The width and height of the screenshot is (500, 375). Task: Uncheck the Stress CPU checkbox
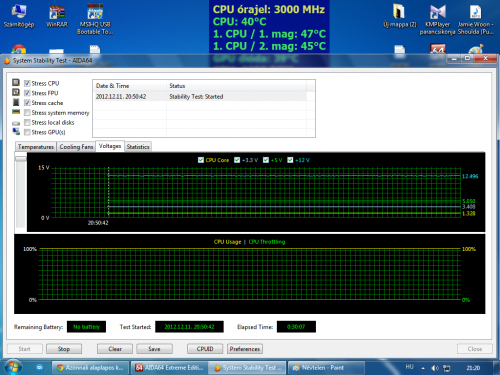[27, 83]
